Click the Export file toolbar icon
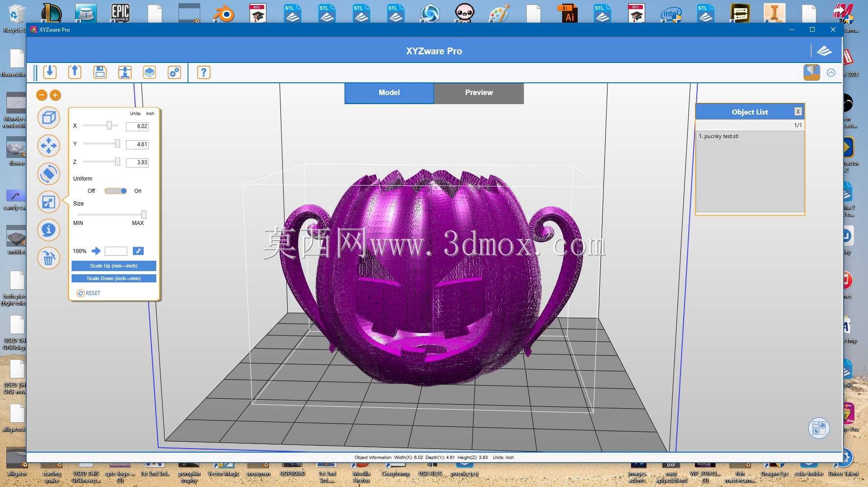This screenshot has height=487, width=868. (75, 72)
